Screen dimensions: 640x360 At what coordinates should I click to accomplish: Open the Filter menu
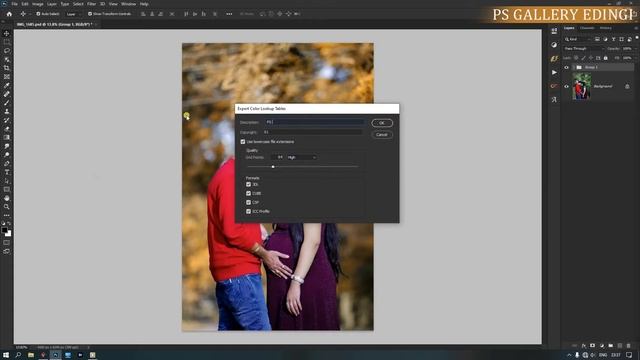click(91, 4)
